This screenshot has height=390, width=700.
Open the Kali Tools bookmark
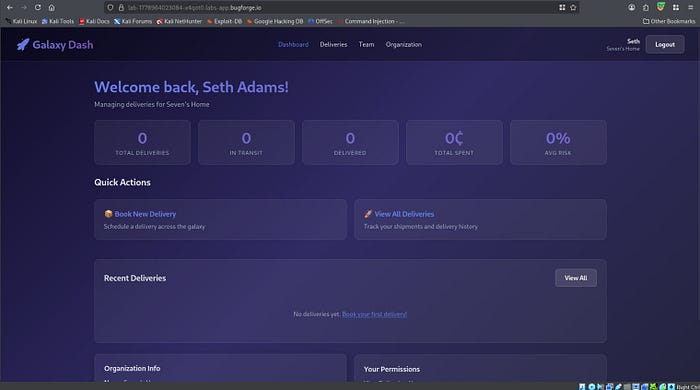tap(58, 21)
